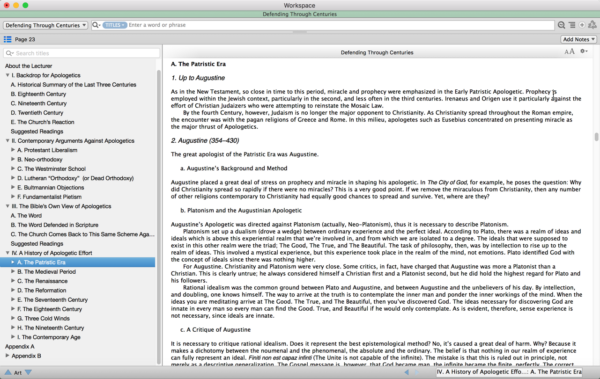Image resolution: width=600 pixels, height=379 pixels.
Task: Click the Art label in the status bar
Action: (18, 372)
